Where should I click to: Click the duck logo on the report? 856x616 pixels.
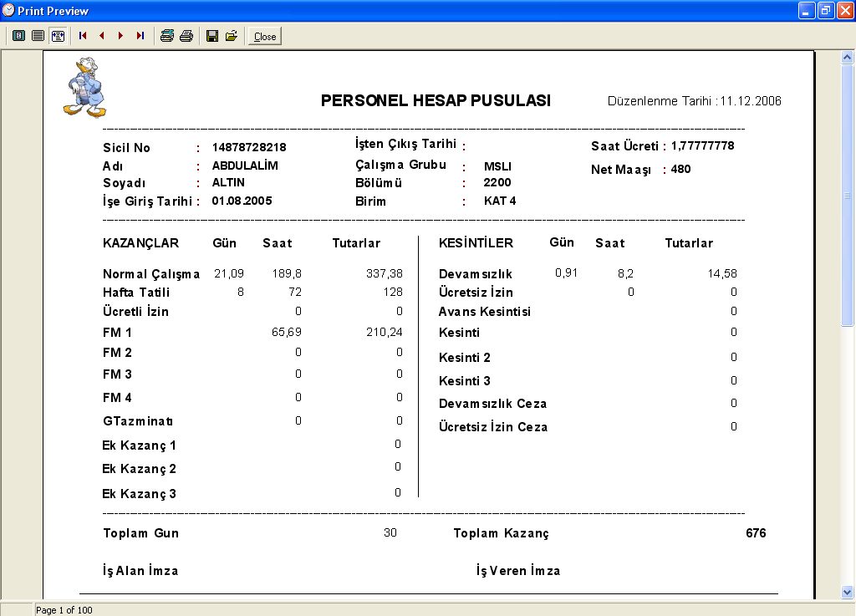coord(84,87)
